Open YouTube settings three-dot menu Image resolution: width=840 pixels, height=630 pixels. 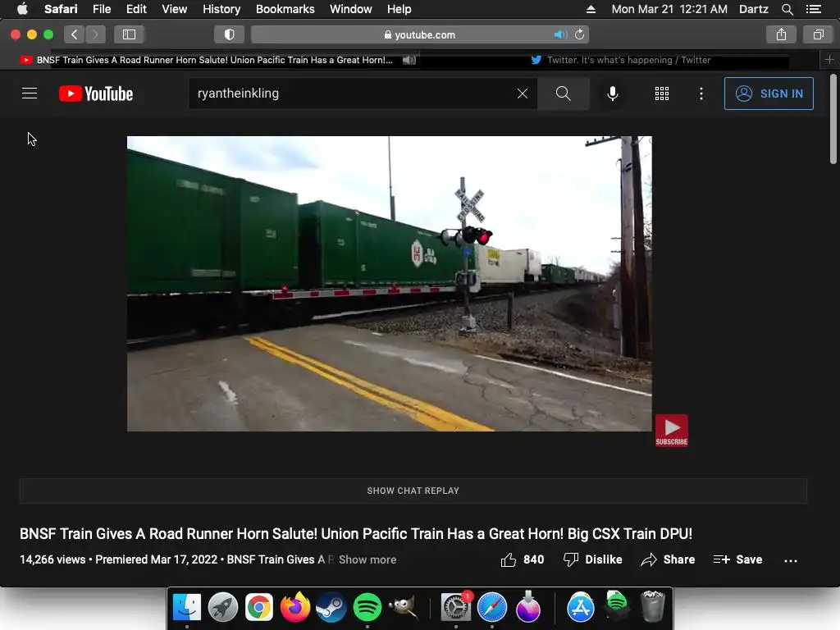701,94
